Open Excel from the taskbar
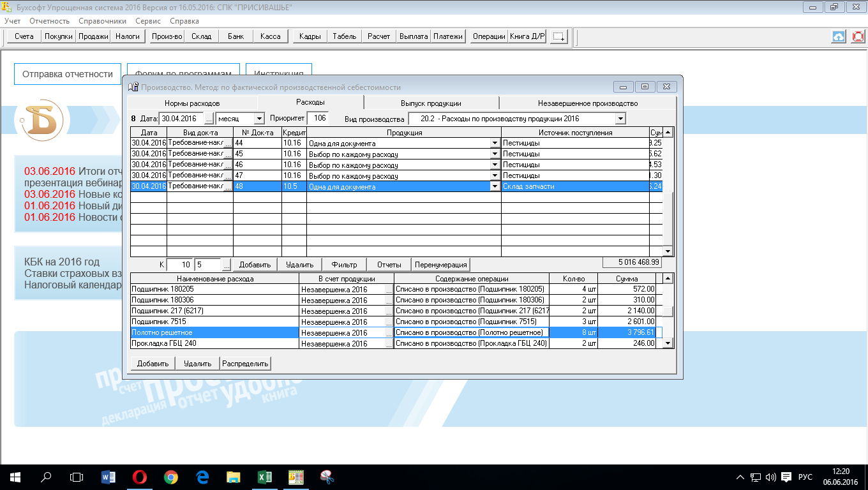 click(x=264, y=477)
